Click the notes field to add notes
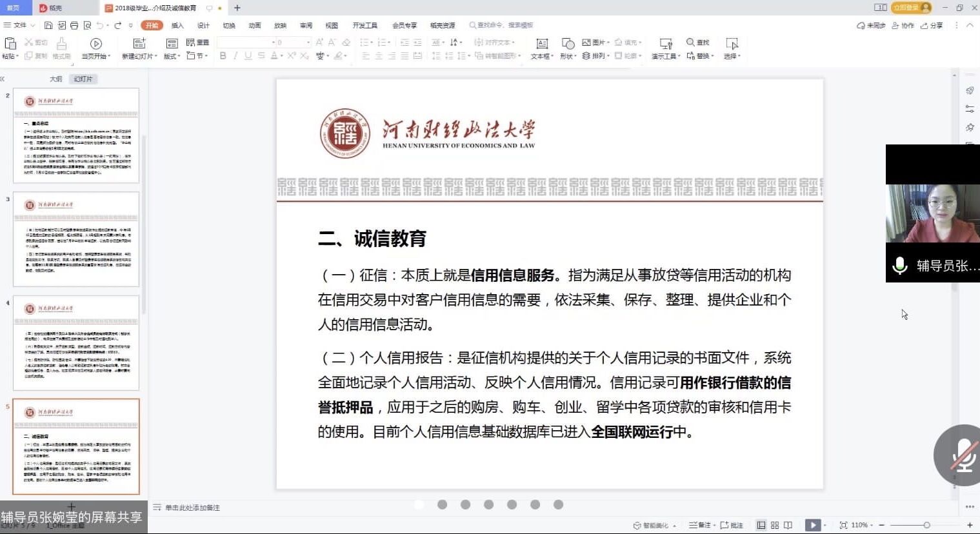Image resolution: width=980 pixels, height=534 pixels. 192,508
